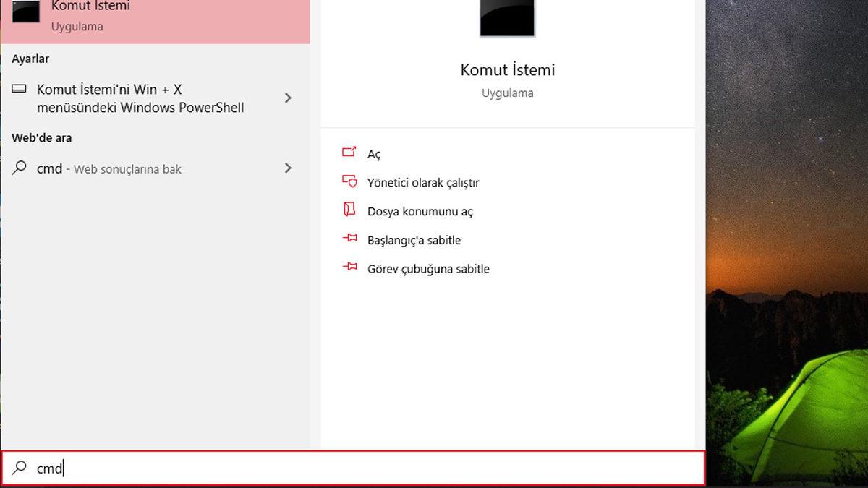
Task: Click the Görev çubuğuna sabitle pin icon
Action: (x=349, y=267)
